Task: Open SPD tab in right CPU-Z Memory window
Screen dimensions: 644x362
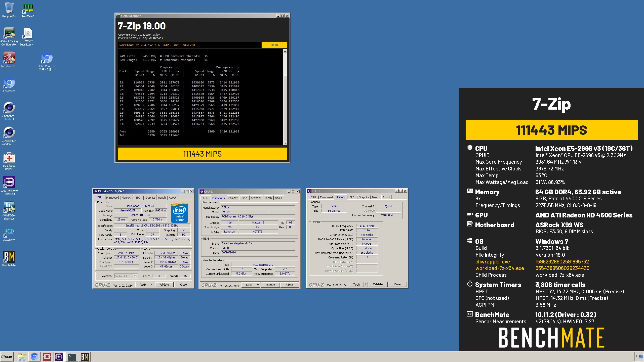Action: point(352,197)
